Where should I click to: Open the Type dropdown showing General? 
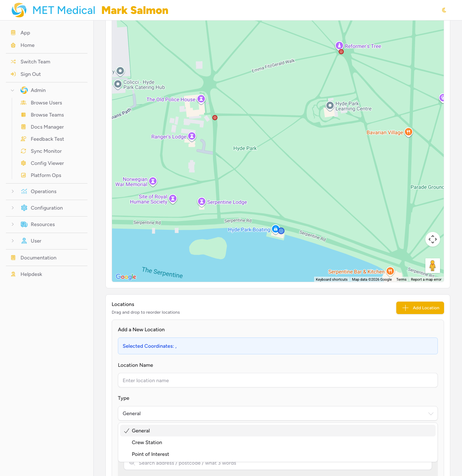point(278,413)
